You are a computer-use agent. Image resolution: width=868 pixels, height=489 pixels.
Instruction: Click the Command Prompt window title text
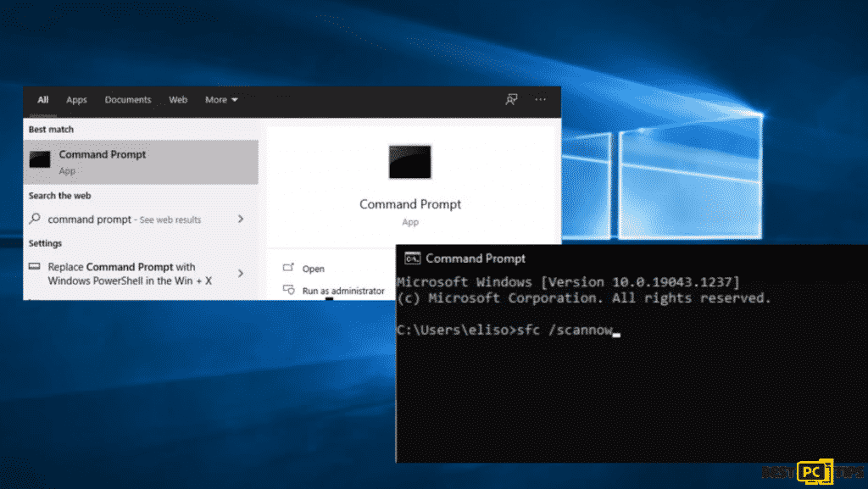tap(476, 258)
